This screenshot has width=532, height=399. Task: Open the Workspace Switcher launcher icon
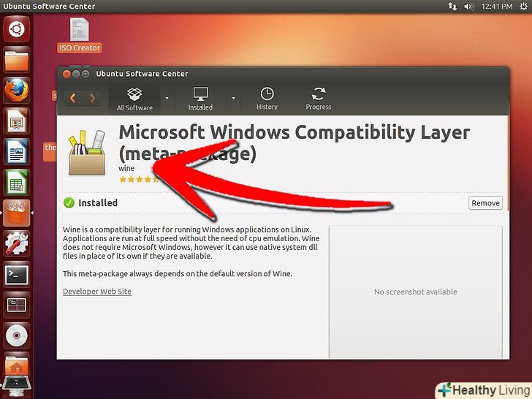17,304
